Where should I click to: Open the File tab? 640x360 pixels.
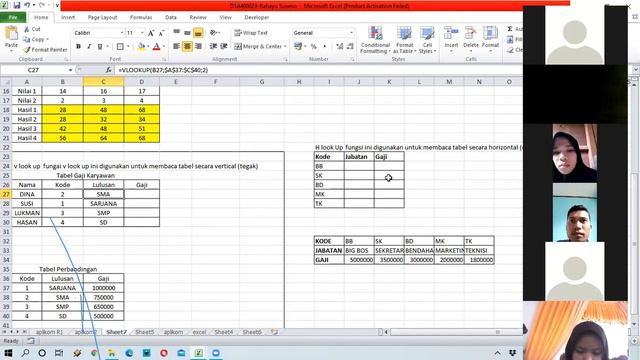[13, 18]
